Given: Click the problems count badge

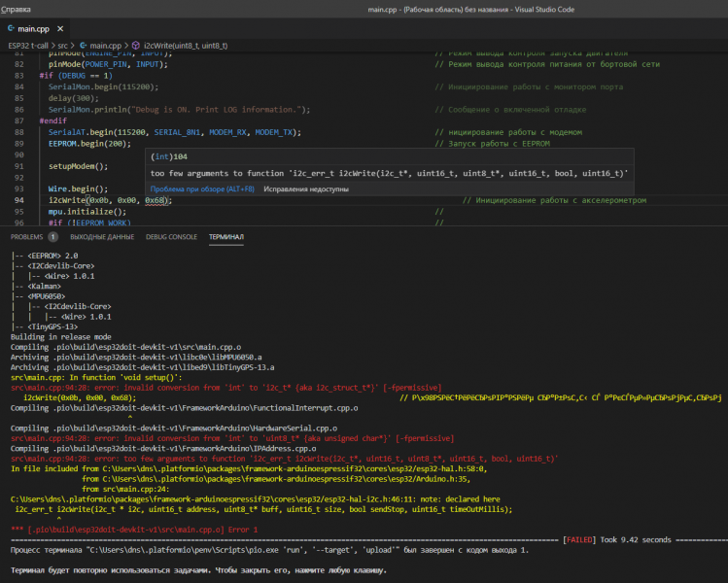Looking at the screenshot, I should pos(52,237).
